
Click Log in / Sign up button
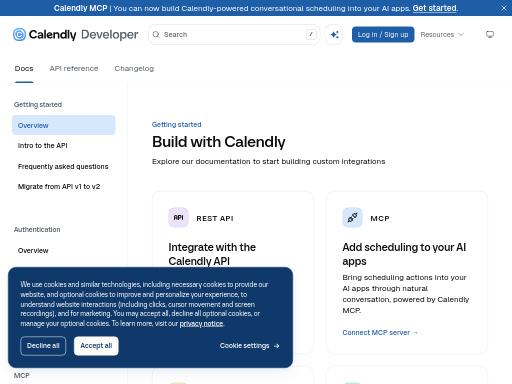pos(383,34)
